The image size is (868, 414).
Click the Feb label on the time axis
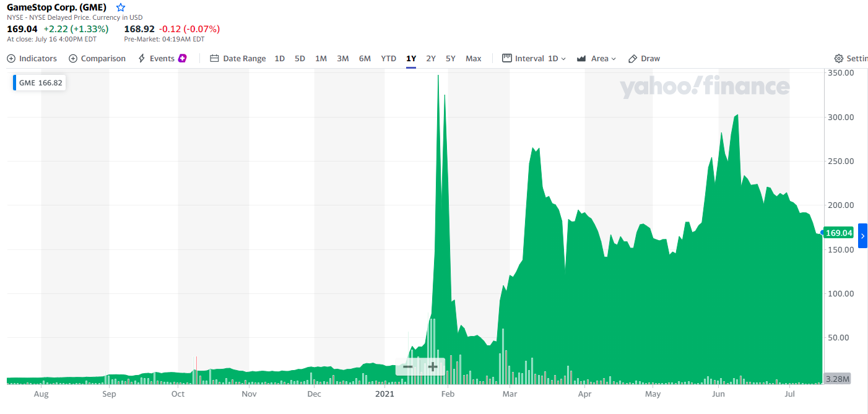pyautogui.click(x=448, y=394)
